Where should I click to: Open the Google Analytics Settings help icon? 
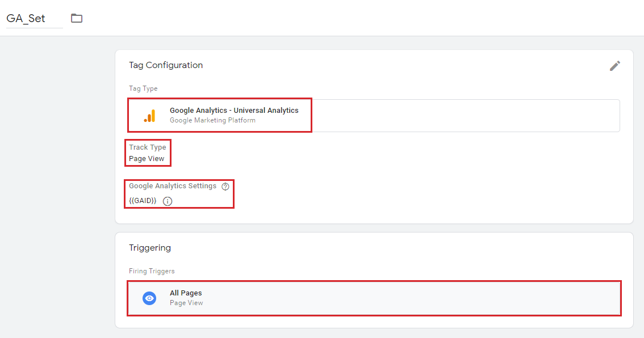point(225,186)
